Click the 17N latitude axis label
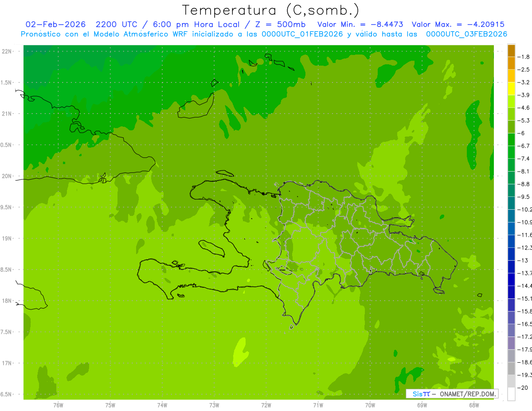532x411 pixels. pyautogui.click(x=7, y=364)
